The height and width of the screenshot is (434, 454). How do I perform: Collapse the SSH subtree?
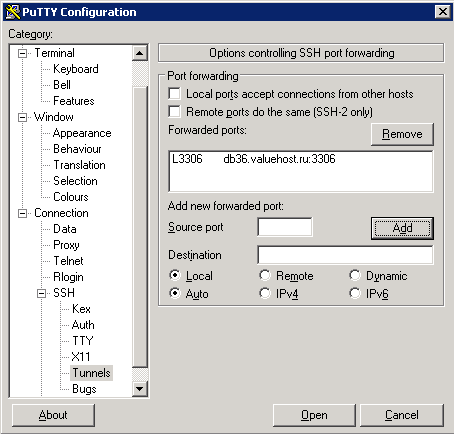tap(41, 293)
